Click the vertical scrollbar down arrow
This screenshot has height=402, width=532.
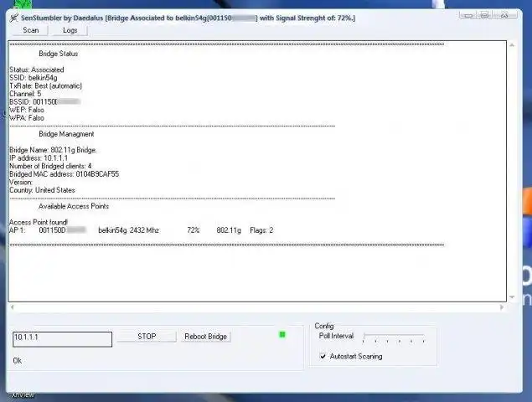coord(512,297)
